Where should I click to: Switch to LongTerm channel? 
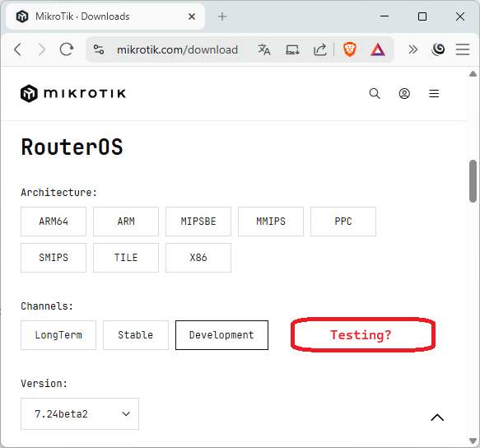tap(58, 335)
